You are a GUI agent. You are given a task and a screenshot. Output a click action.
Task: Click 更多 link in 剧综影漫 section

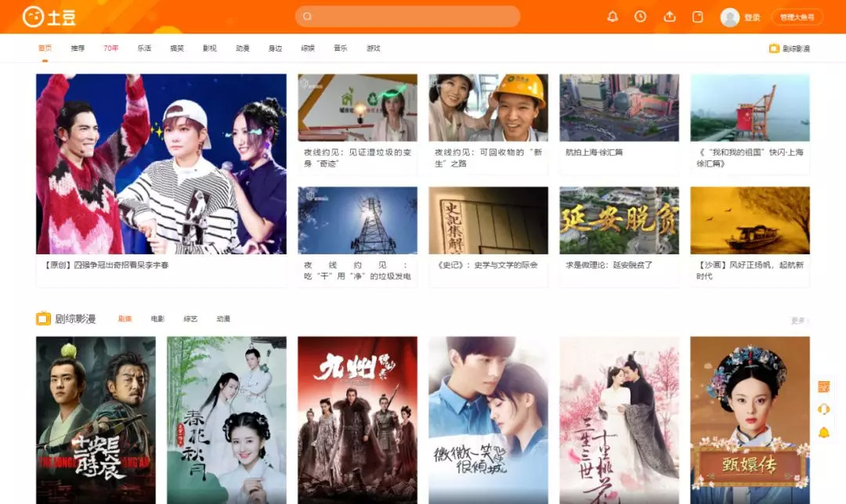tap(800, 321)
